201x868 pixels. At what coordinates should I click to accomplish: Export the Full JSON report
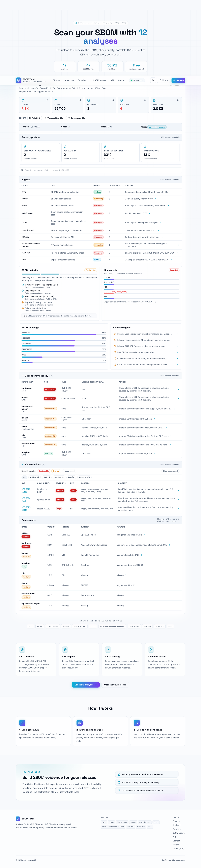click(x=35, y=118)
